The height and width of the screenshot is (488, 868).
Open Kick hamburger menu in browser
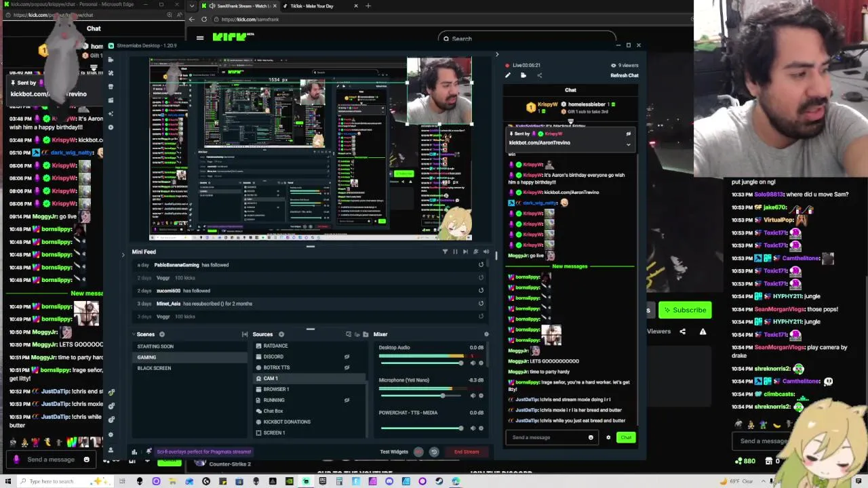pyautogui.click(x=200, y=38)
